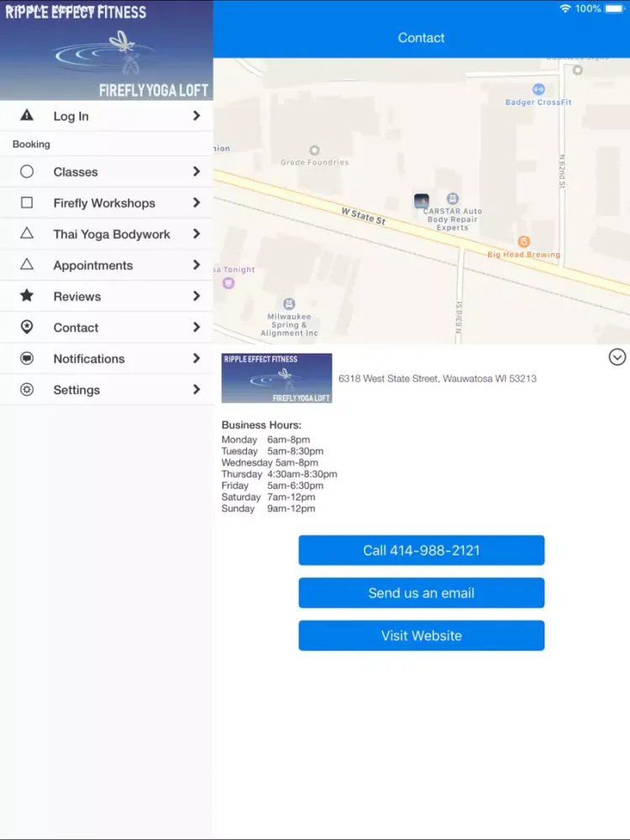Tap the location pin icon beside Contact
This screenshot has height=840, width=630.
click(27, 327)
